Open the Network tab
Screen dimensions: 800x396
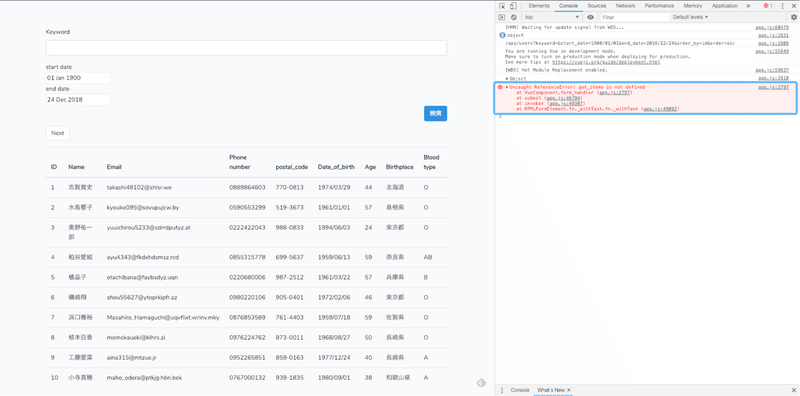(x=626, y=6)
